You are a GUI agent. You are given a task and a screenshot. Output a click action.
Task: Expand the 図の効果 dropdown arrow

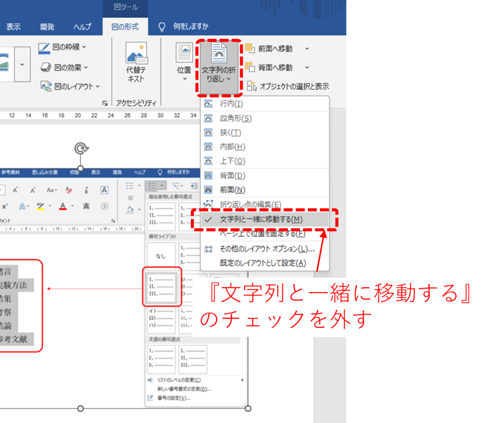pos(86,67)
